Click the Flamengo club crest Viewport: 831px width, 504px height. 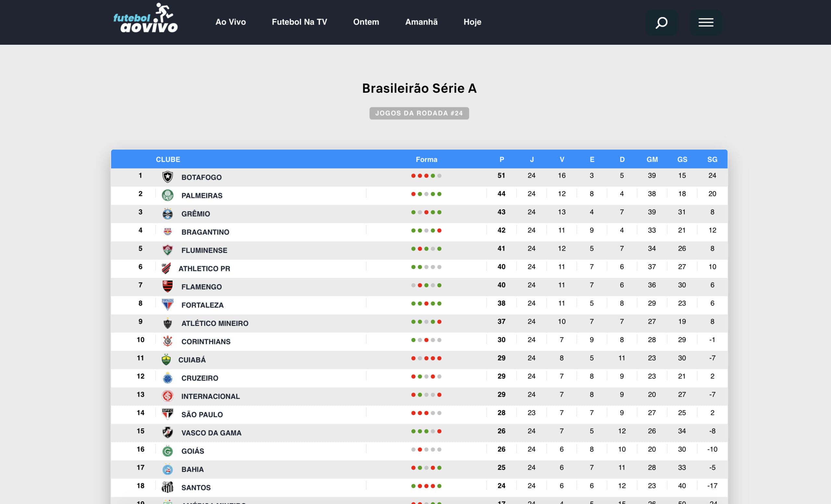[x=167, y=286]
